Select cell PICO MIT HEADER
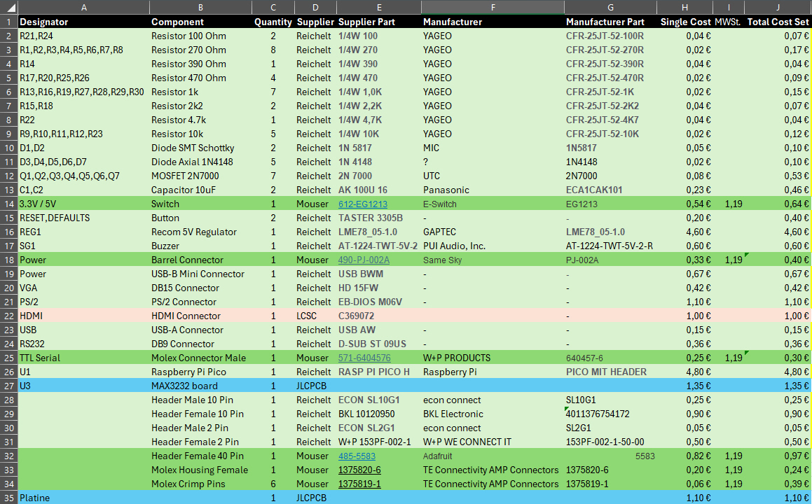This screenshot has width=812, height=504. click(610, 372)
